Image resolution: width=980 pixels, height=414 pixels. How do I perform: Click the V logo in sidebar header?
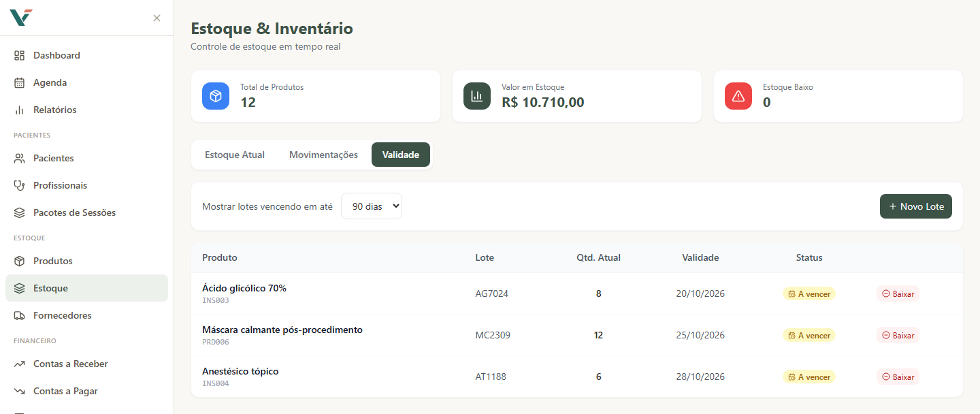click(21, 18)
